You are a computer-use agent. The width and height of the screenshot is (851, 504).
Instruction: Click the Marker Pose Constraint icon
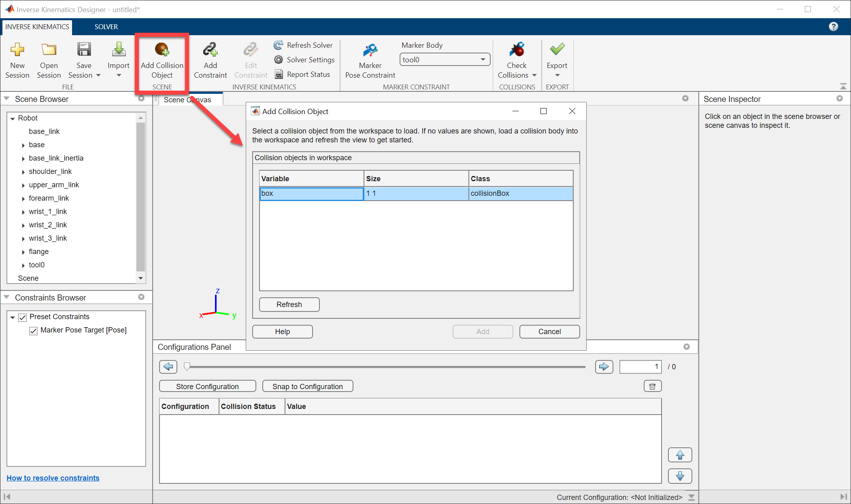(x=370, y=50)
